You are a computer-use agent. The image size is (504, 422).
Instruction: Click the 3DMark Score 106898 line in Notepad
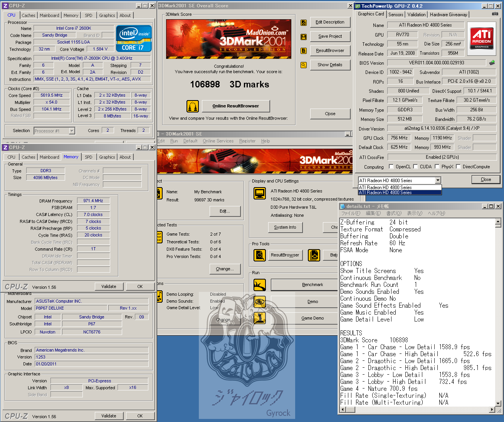point(374,340)
